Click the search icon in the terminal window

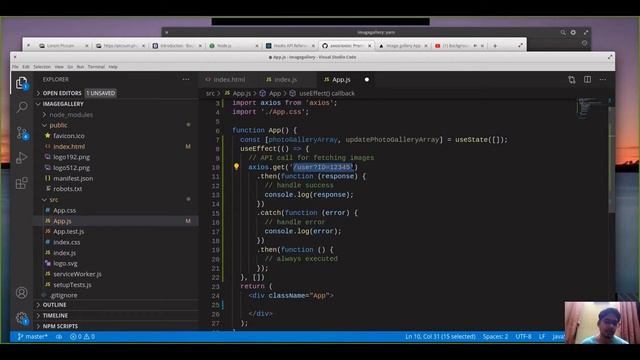(x=563, y=32)
